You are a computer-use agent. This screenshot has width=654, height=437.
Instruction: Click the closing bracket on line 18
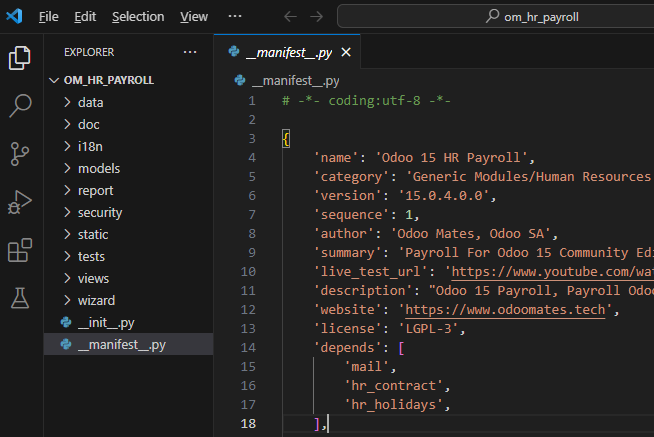coord(317,424)
